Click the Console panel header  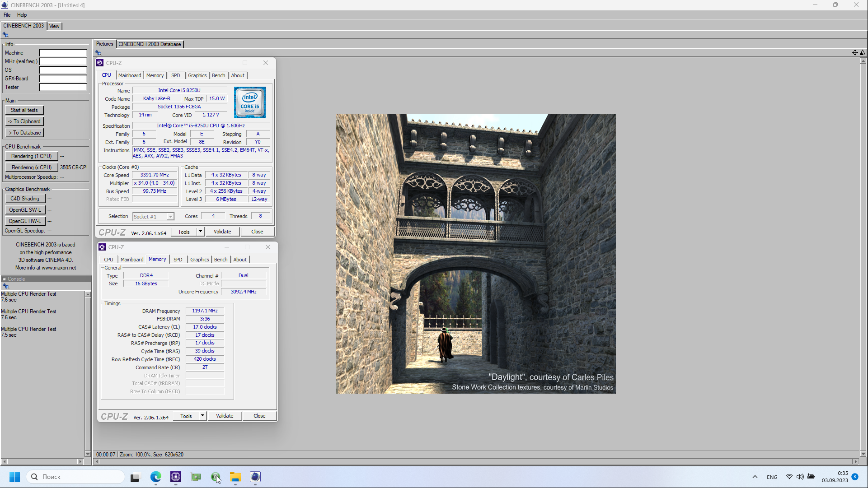point(46,279)
